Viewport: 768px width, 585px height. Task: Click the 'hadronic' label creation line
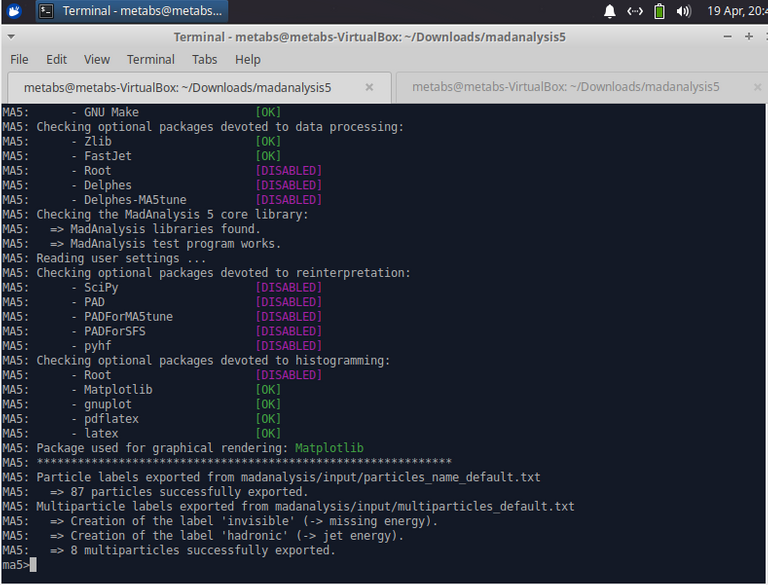click(x=227, y=536)
